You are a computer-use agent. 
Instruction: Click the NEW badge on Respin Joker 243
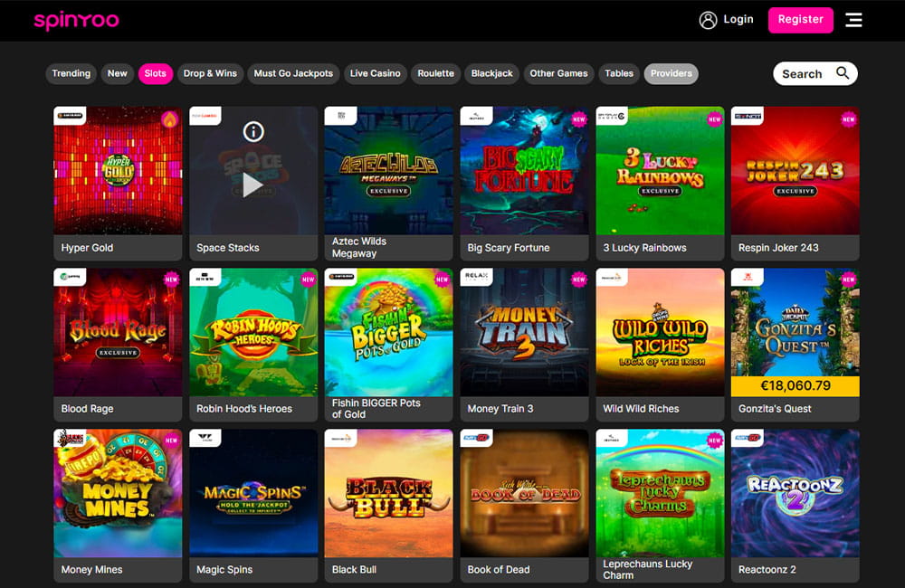849,119
